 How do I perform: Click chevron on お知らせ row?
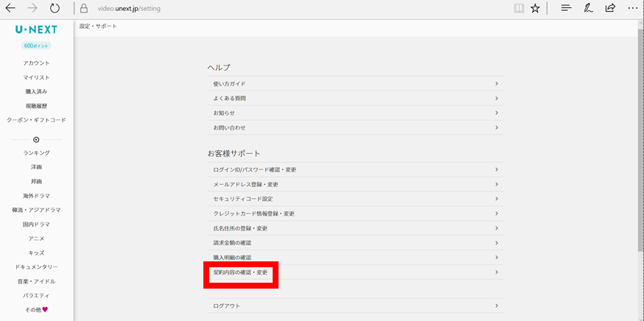tap(497, 113)
